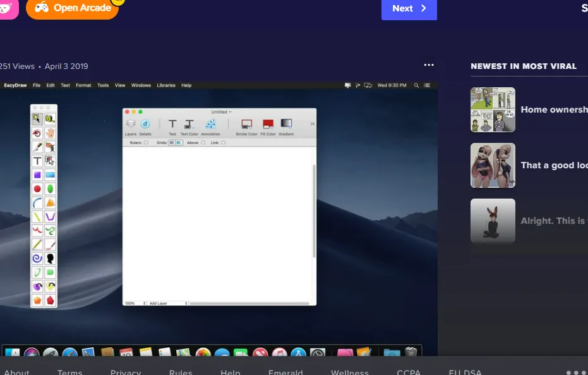
Task: Select the orange pie wedge tool
Action: tap(51, 203)
